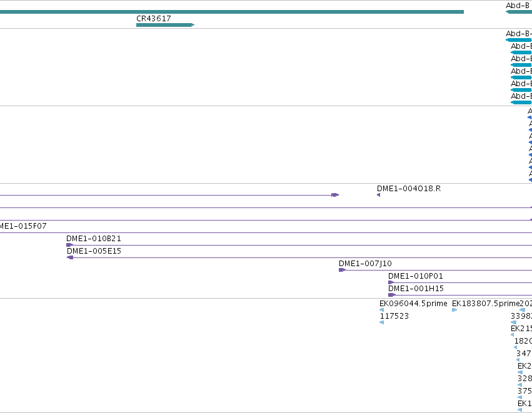Select the CR43617 gene bar
The width and height of the screenshot is (532, 413).
tap(165, 25)
